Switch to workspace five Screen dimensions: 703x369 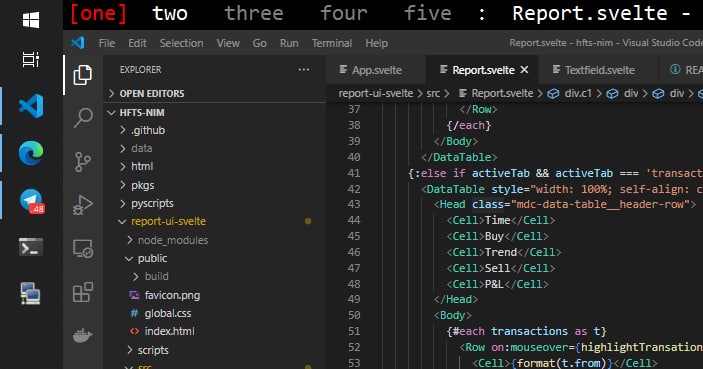pyautogui.click(x=428, y=13)
